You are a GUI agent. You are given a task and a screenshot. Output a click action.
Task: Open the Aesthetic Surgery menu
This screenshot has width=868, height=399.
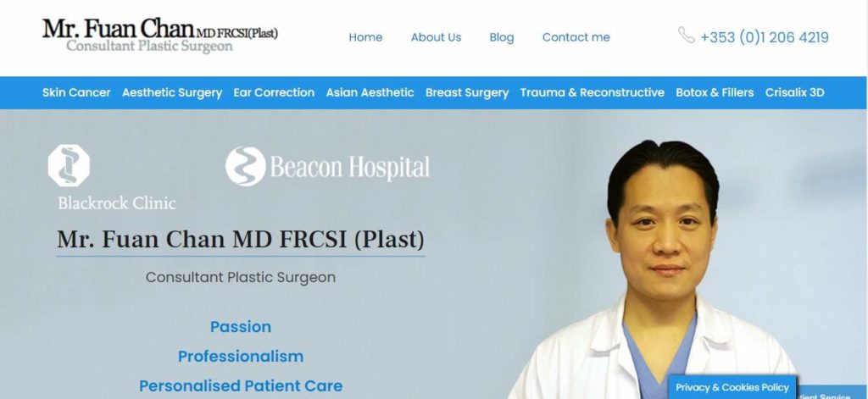[172, 92]
